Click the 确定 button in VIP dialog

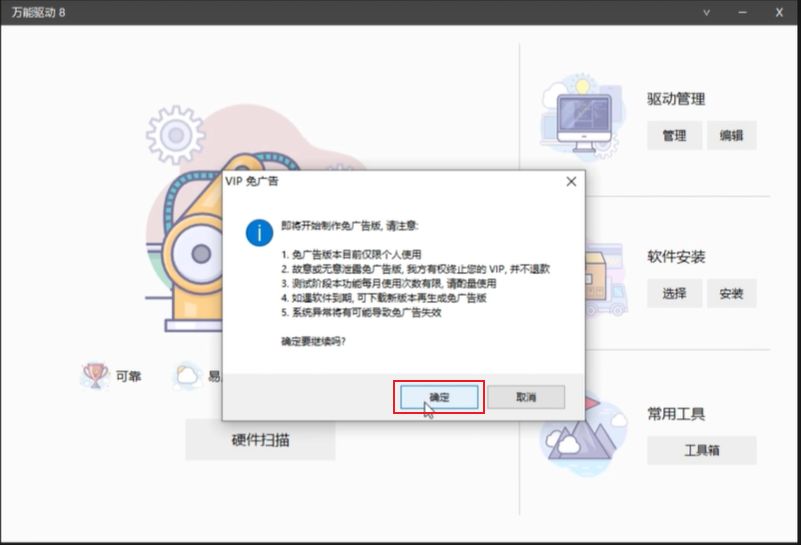(439, 397)
